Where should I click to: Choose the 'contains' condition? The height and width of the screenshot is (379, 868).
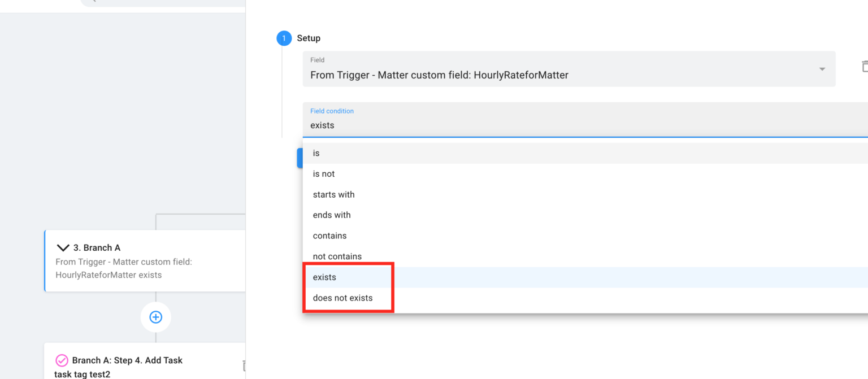click(329, 236)
